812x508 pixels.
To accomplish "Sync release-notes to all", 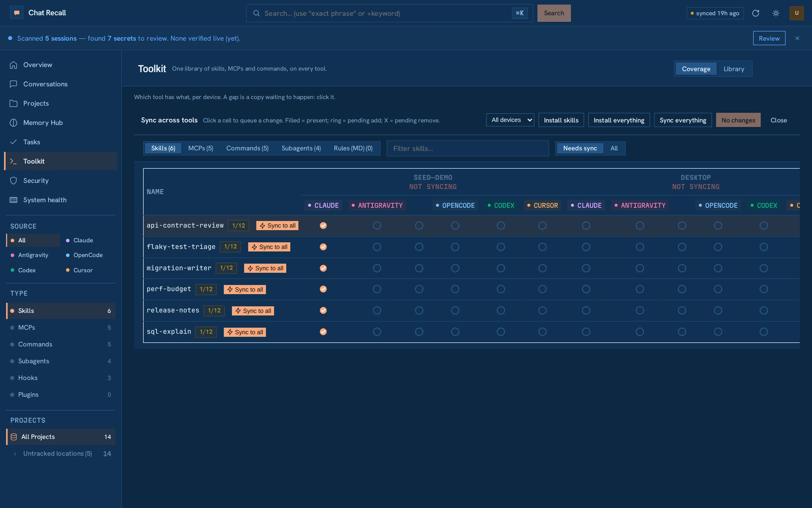I will 253,311.
